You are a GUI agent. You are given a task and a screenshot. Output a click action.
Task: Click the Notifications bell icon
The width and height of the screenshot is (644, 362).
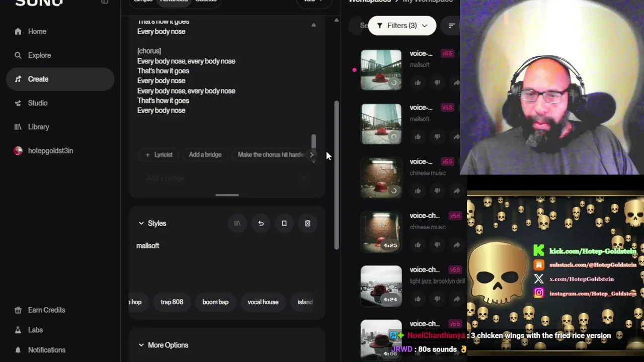[x=18, y=350]
